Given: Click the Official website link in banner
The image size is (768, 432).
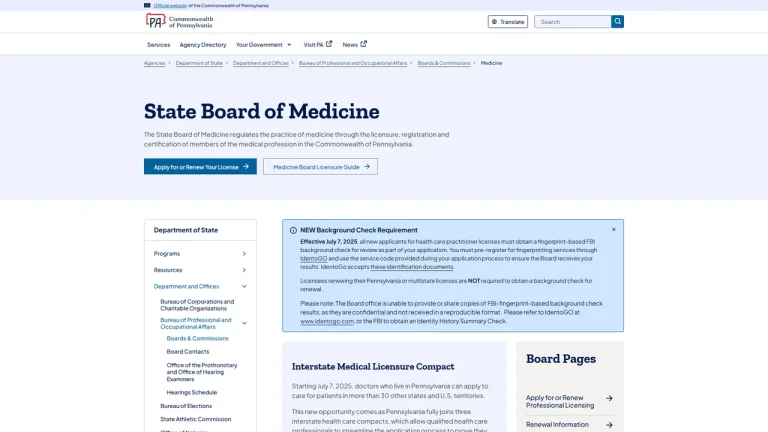Looking at the screenshot, I should (x=170, y=5).
